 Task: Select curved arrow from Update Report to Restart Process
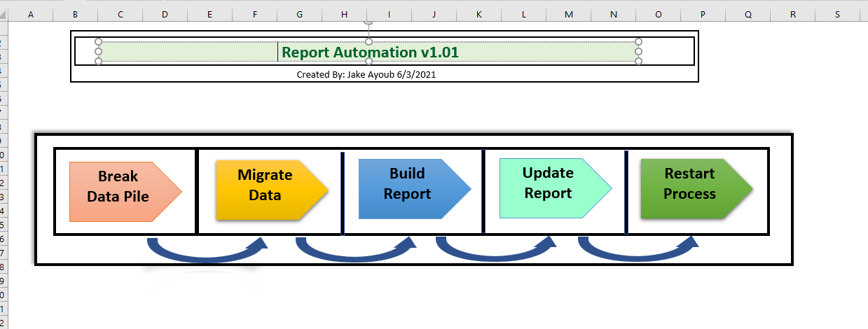[x=639, y=251]
